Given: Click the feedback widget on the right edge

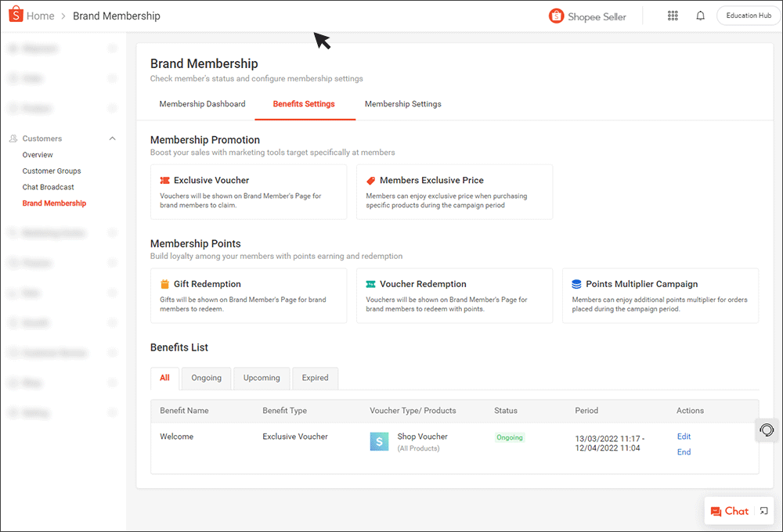Looking at the screenshot, I should click(765, 430).
